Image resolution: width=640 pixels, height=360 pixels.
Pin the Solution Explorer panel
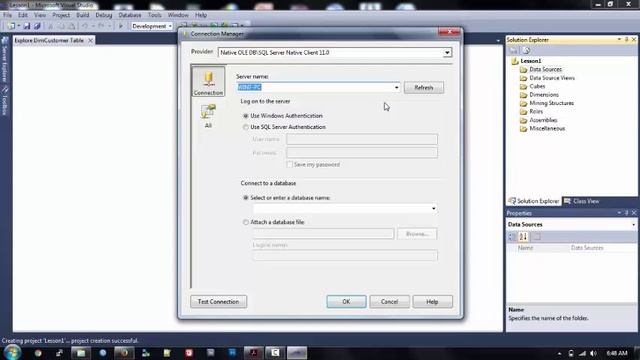pyautogui.click(x=627, y=40)
